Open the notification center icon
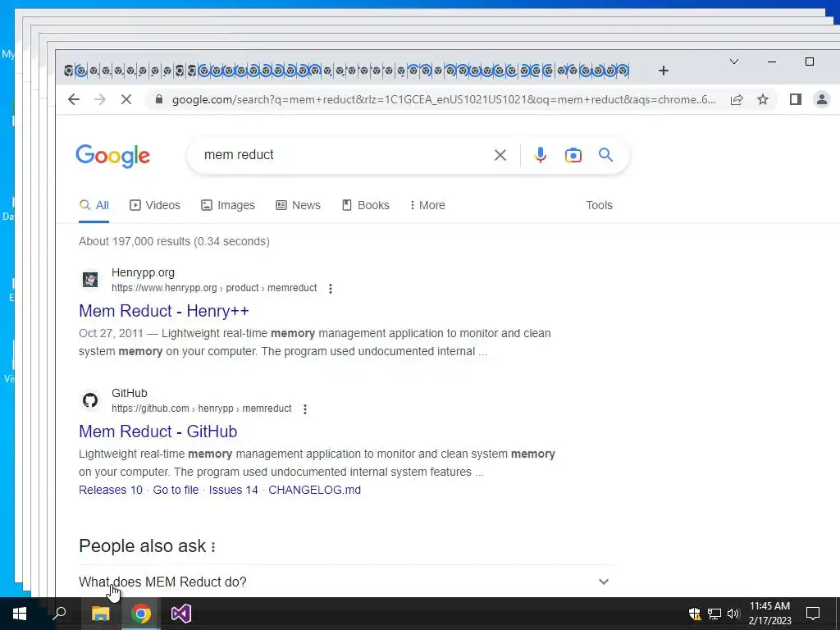This screenshot has width=840, height=630. tap(813, 614)
